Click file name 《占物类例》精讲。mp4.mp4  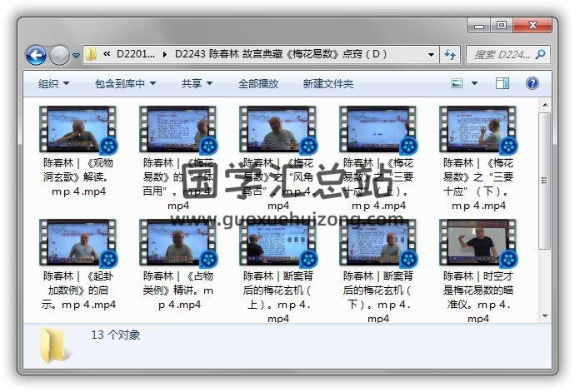pyautogui.click(x=178, y=290)
